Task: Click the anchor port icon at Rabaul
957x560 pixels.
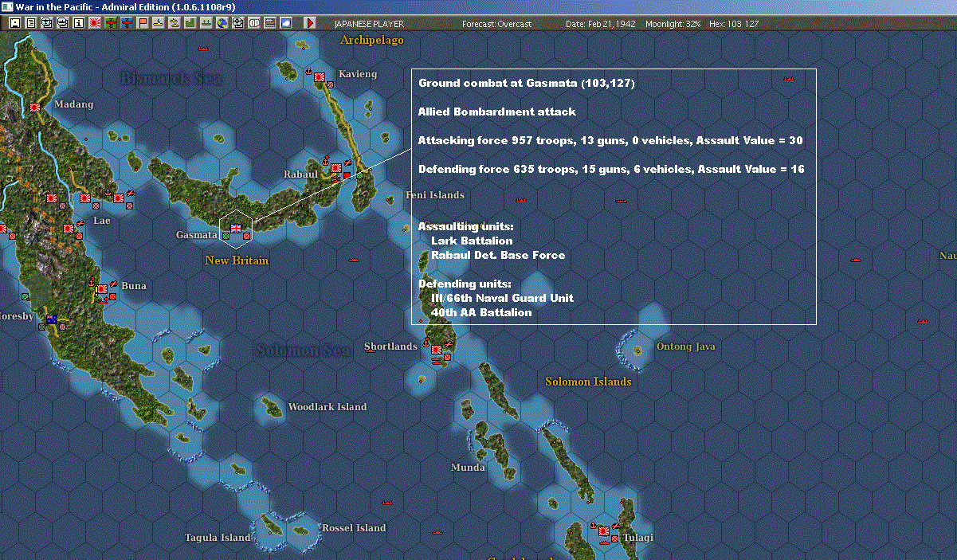Action: tap(326, 161)
